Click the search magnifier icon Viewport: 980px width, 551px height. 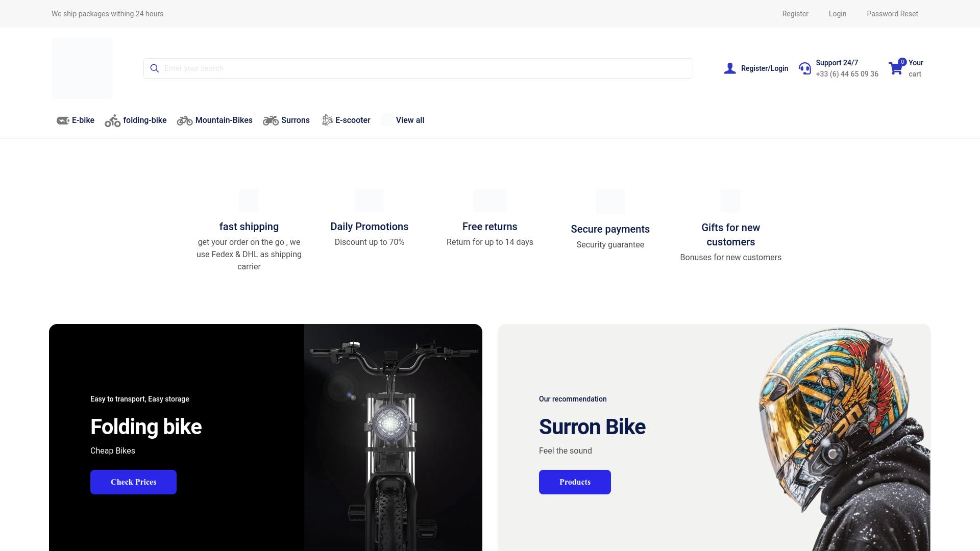click(155, 68)
